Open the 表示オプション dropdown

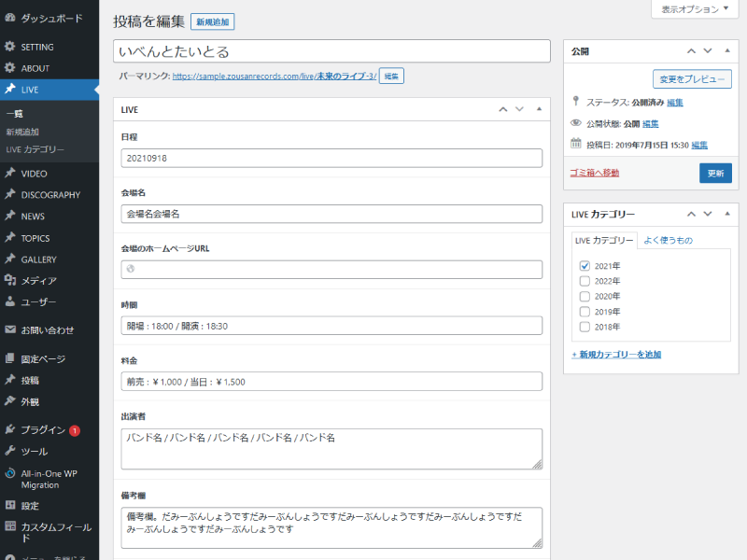694,9
